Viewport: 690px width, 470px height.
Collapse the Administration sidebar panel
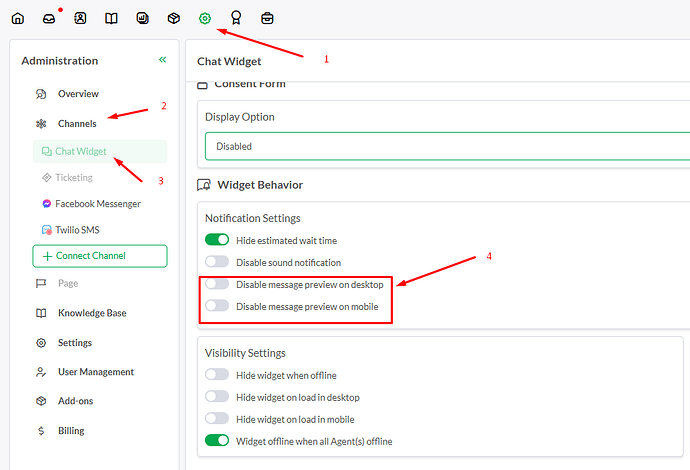point(162,60)
